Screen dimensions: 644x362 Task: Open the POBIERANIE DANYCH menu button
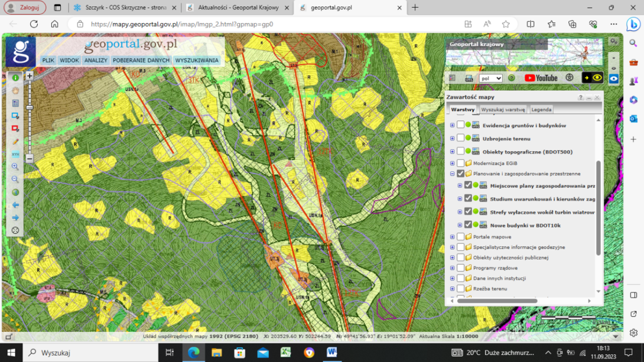tap(141, 60)
